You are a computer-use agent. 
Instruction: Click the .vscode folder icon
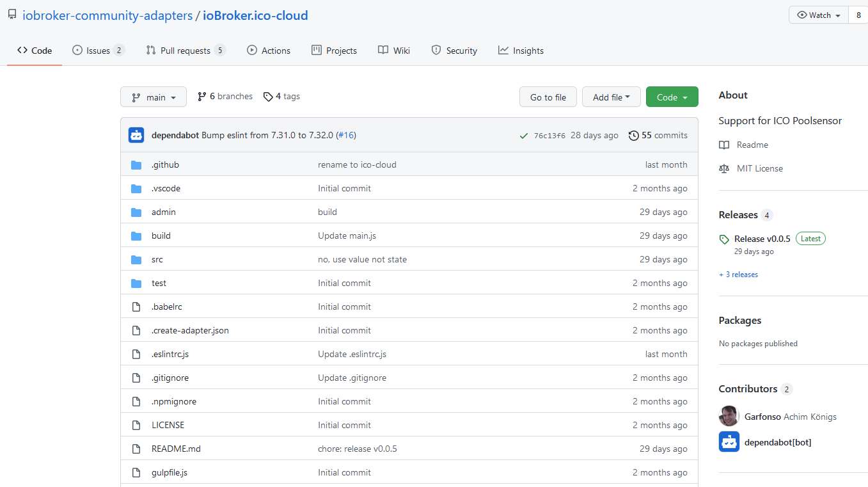point(136,189)
